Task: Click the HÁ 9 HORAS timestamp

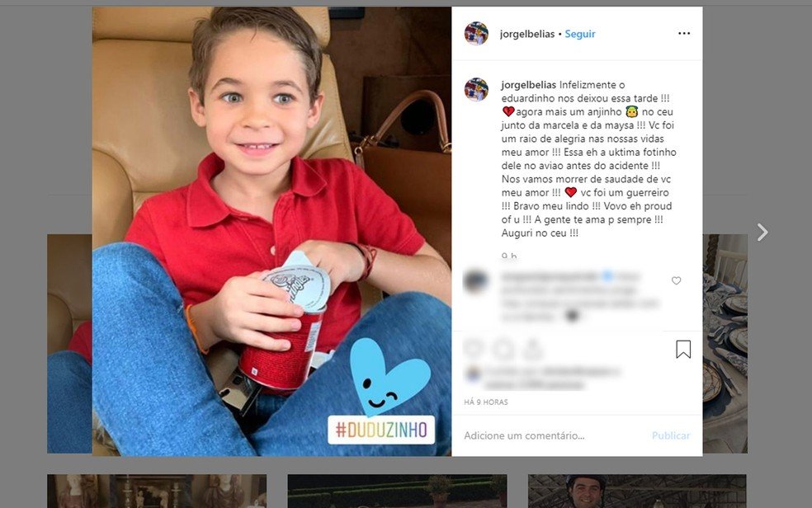Action: 486,402
